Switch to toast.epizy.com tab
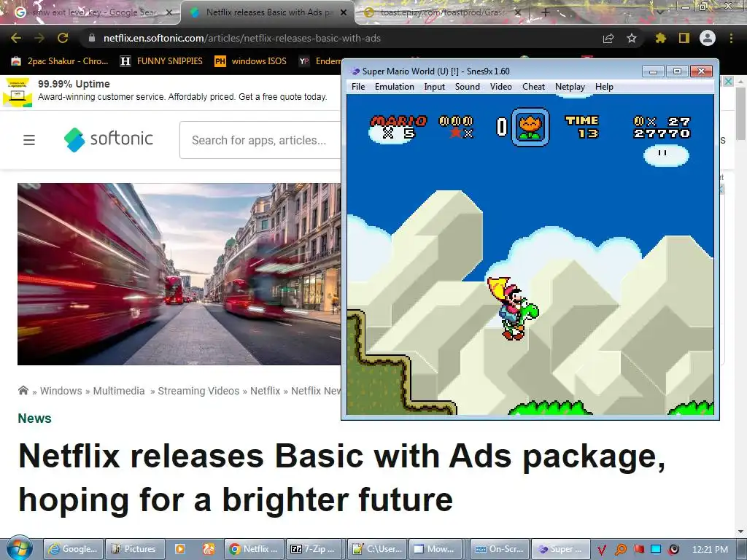 pos(441,12)
